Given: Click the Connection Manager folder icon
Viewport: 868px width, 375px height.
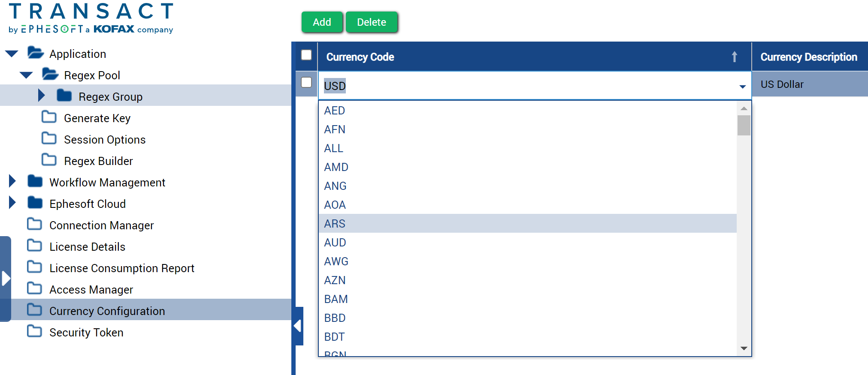Looking at the screenshot, I should [34, 225].
